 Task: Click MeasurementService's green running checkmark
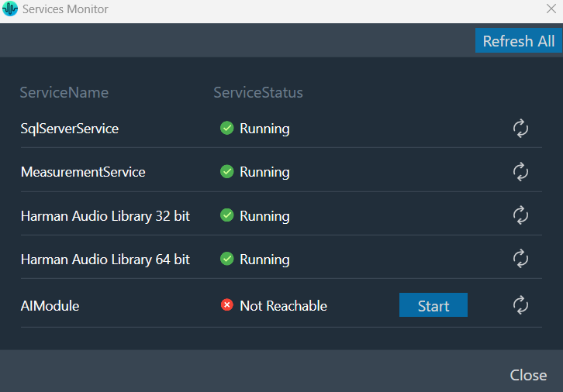click(227, 171)
